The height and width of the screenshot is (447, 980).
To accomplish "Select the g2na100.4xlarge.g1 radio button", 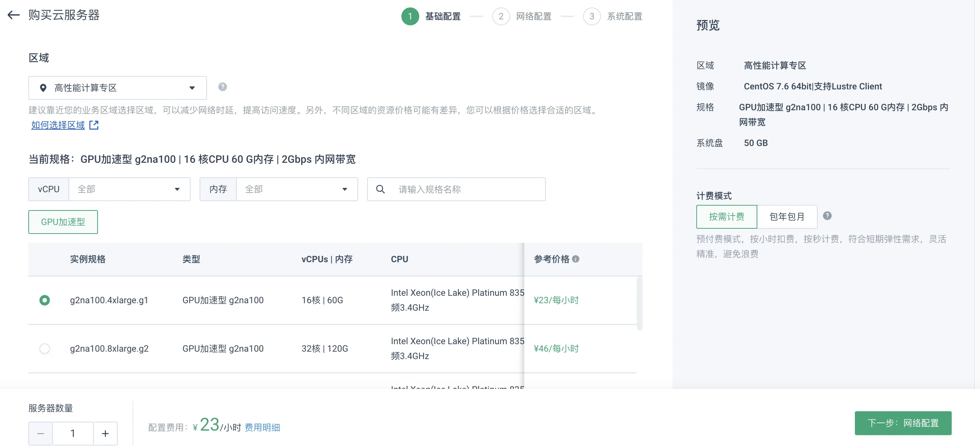I will click(45, 300).
